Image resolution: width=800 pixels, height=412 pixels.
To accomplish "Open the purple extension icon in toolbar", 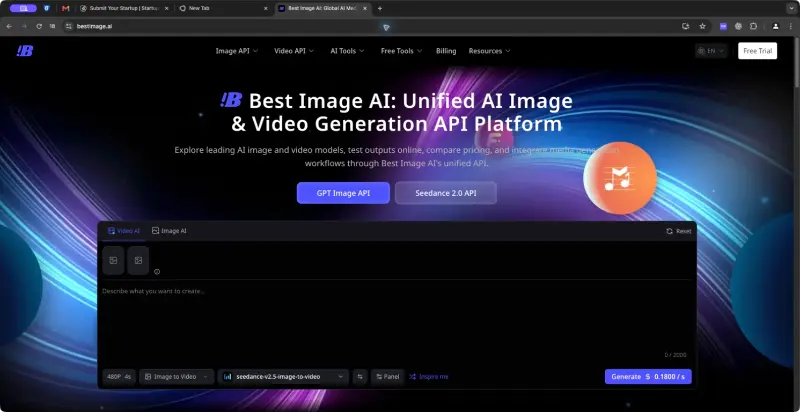I will point(723,27).
